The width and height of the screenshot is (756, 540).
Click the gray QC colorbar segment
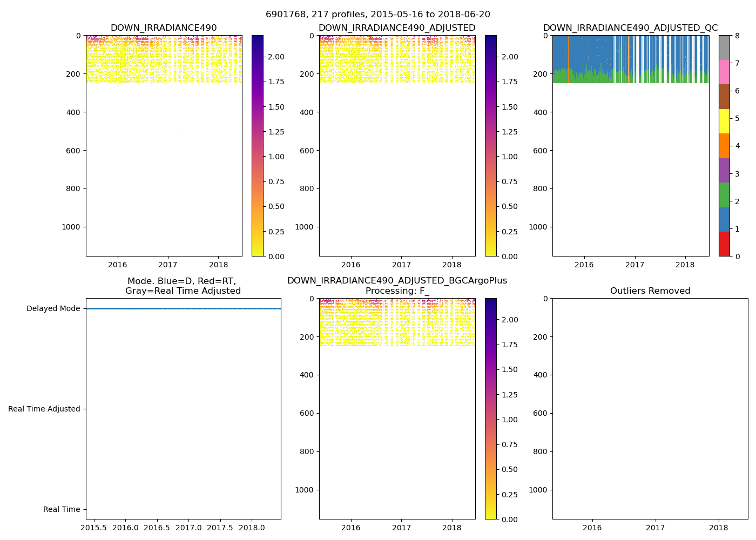[x=724, y=48]
